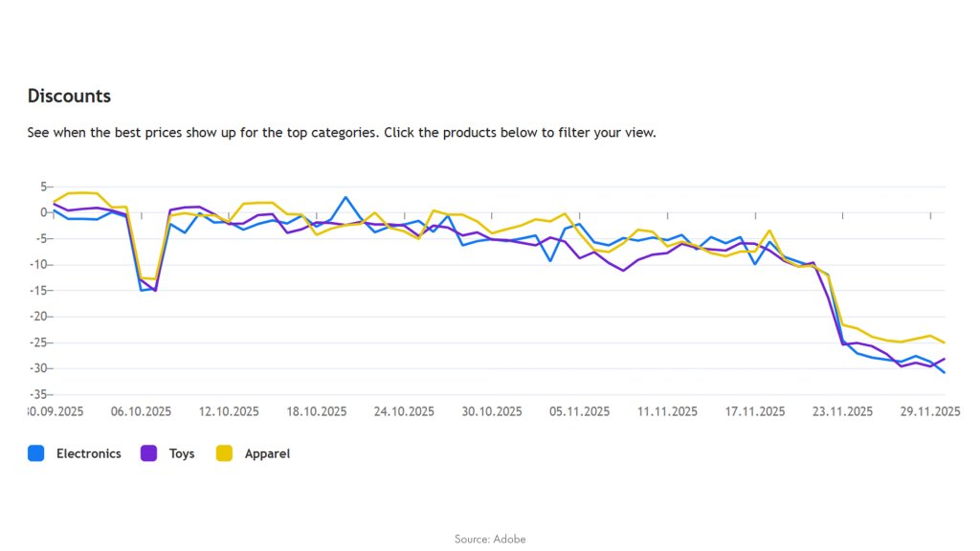Click the 23.11.2025 date label

(842, 411)
